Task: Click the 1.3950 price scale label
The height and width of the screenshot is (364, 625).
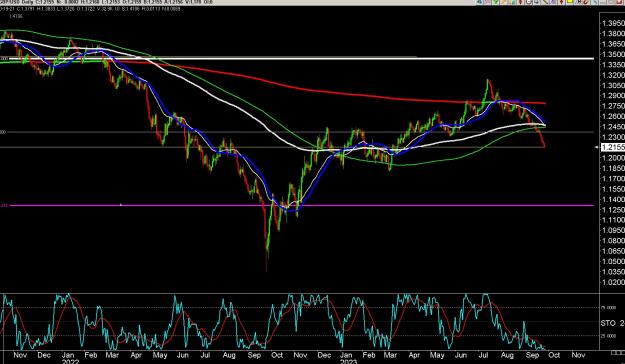Action: tap(613, 24)
